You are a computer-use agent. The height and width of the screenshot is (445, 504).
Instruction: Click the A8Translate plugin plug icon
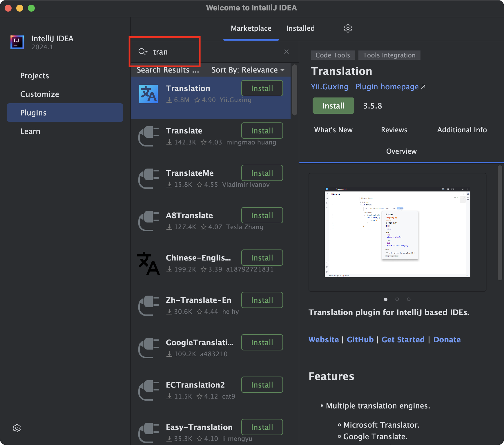148,221
